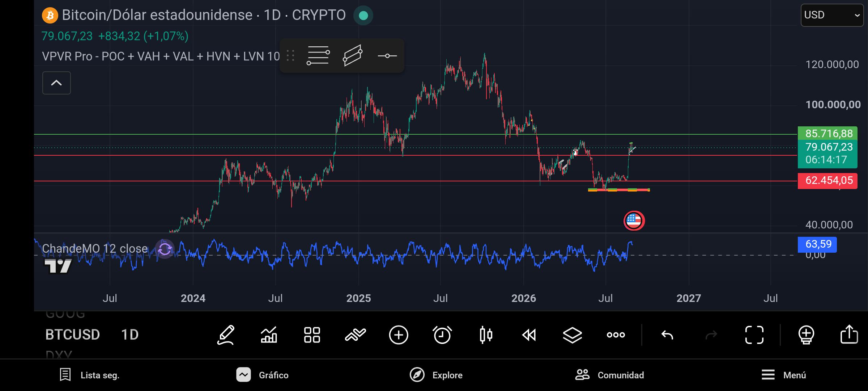
Task: Select the BTCUSD symbol label
Action: coord(72,335)
